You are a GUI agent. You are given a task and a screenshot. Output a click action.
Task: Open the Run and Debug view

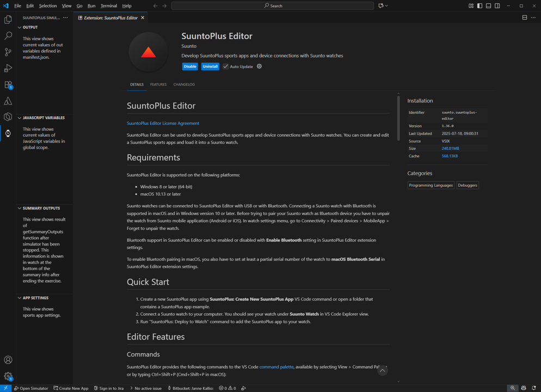point(8,69)
